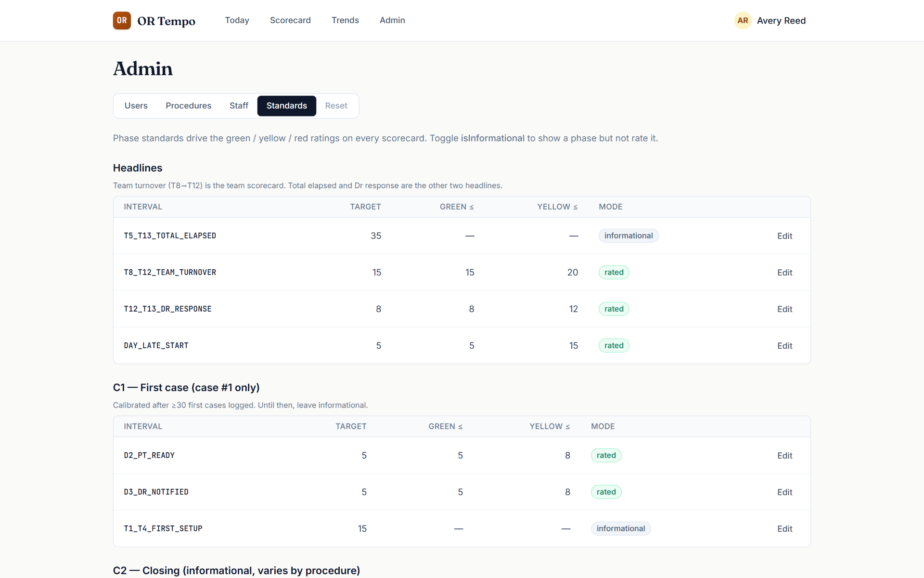Image resolution: width=924 pixels, height=578 pixels.
Task: Edit the D3_DR_NOTIFIED standard
Action: 784,492
